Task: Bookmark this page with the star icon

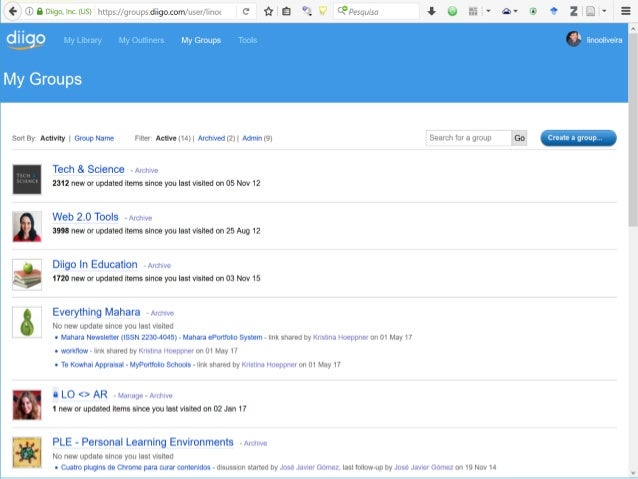Action: pyautogui.click(x=268, y=11)
